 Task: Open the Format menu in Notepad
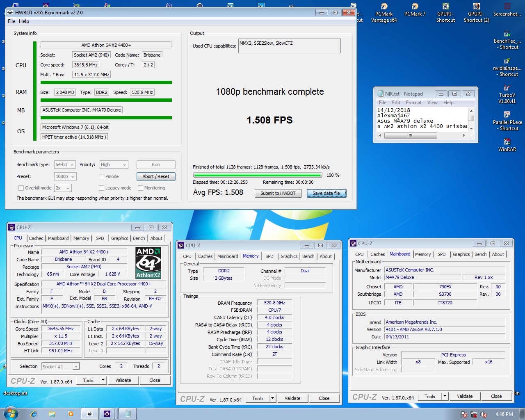pyautogui.click(x=414, y=103)
